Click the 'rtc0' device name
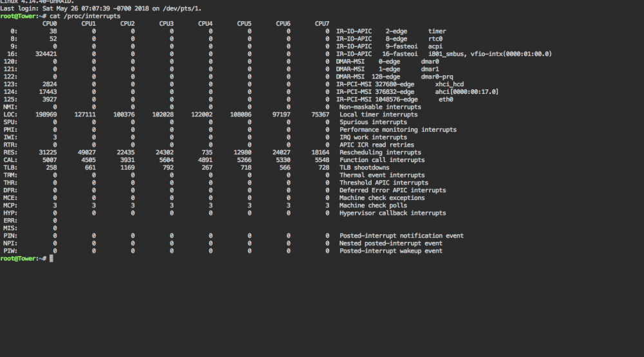644x357 pixels. (435, 39)
